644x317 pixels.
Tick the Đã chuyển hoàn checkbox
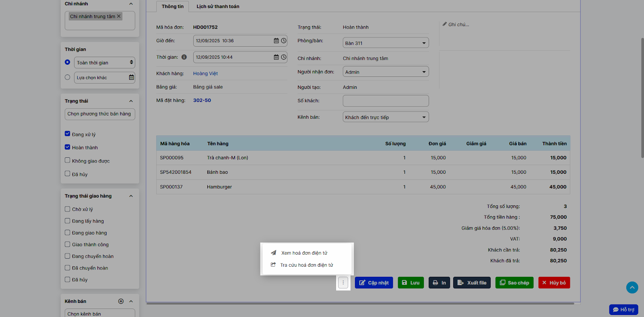[68, 268]
